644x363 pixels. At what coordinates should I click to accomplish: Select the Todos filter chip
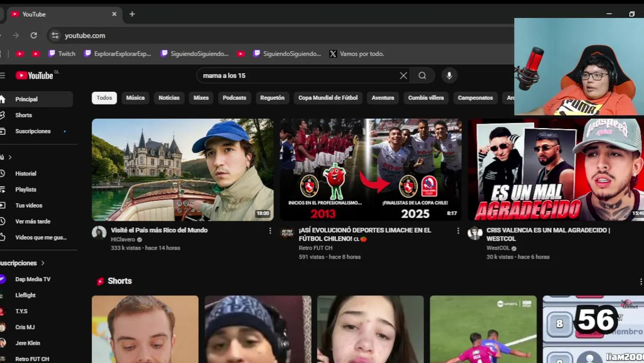104,98
